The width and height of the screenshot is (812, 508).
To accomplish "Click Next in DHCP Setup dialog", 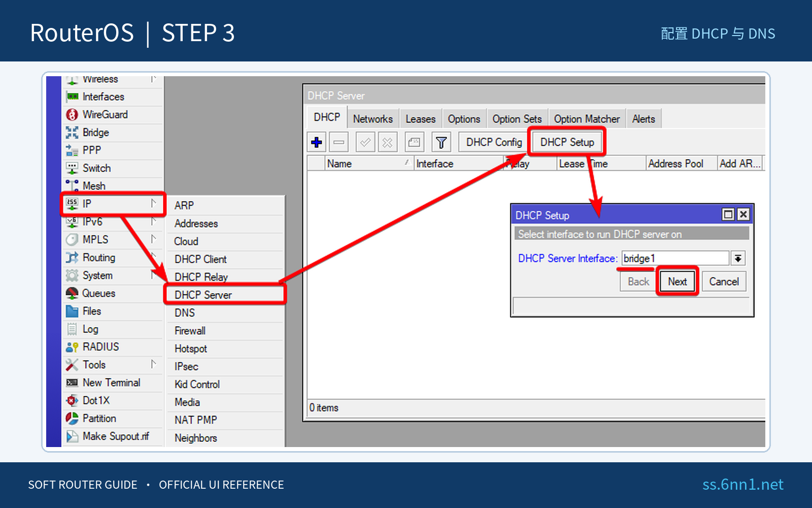I will (x=678, y=281).
